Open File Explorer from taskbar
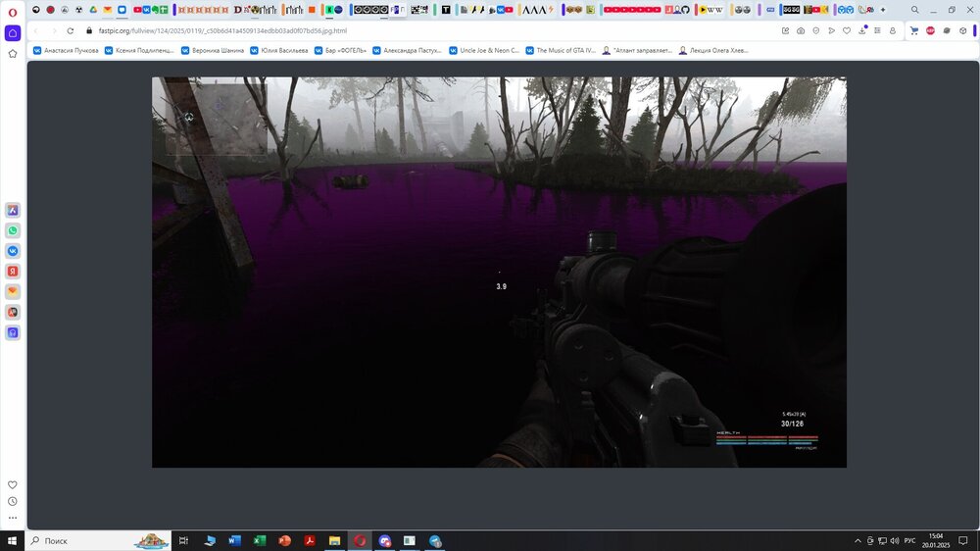This screenshot has width=980, height=551. click(334, 540)
